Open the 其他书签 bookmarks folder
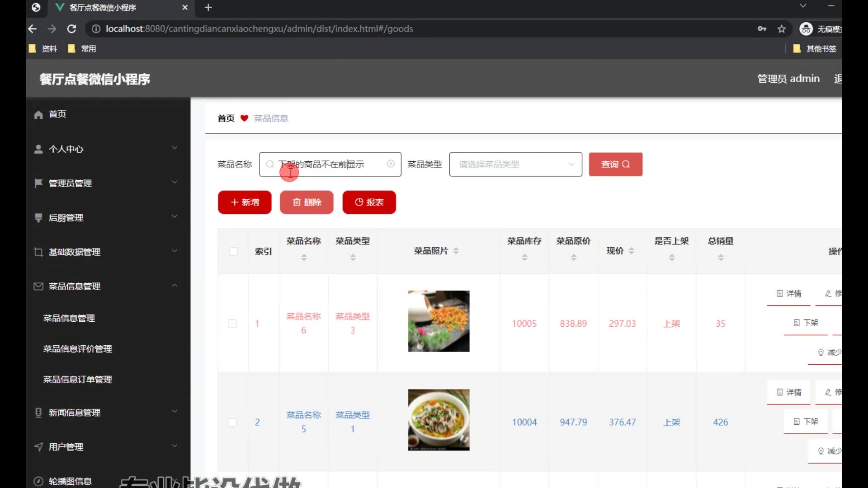 [x=815, y=49]
